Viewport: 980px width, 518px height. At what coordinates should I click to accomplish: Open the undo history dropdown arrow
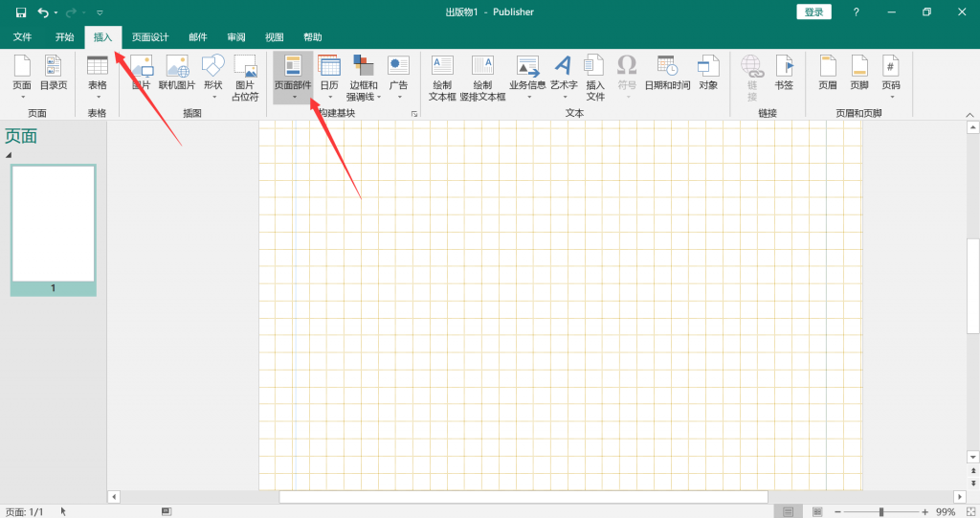pos(56,12)
